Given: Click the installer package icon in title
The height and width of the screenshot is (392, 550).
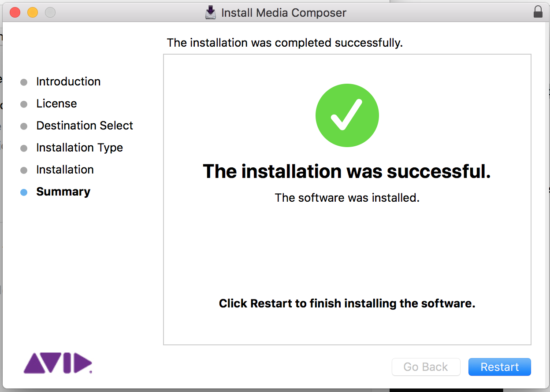Looking at the screenshot, I should pos(211,12).
